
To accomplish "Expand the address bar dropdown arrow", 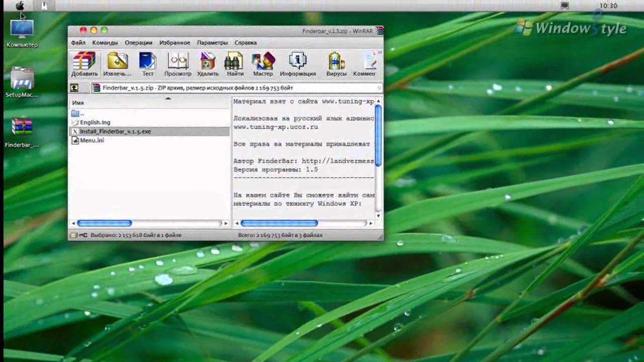I will click(379, 87).
